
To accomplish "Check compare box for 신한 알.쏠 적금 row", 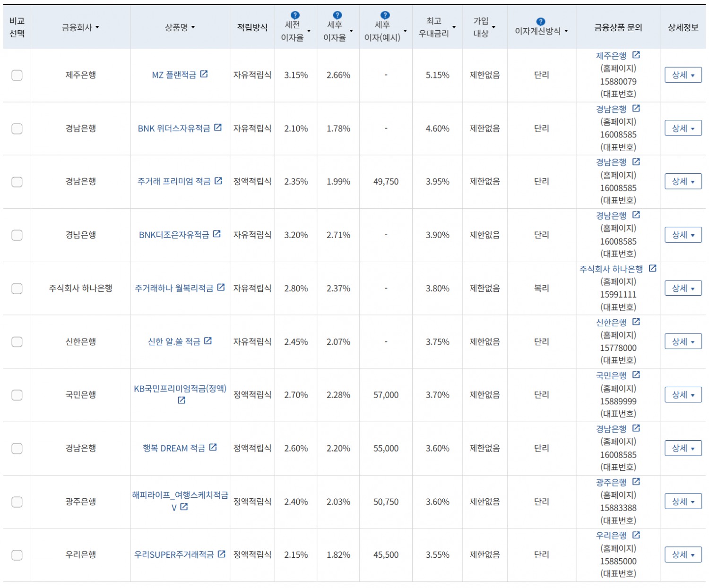I will [x=17, y=342].
